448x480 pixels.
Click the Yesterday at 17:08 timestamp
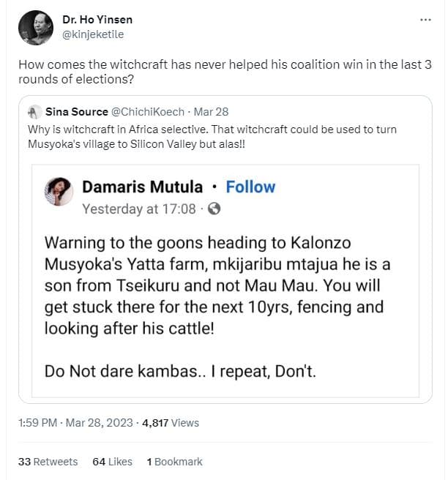138,209
